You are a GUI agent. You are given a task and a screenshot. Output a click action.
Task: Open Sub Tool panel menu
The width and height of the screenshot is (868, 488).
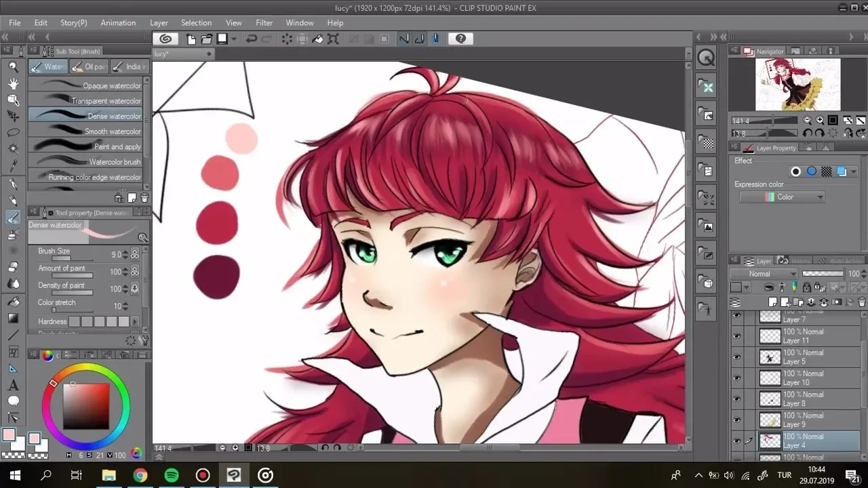(32, 51)
